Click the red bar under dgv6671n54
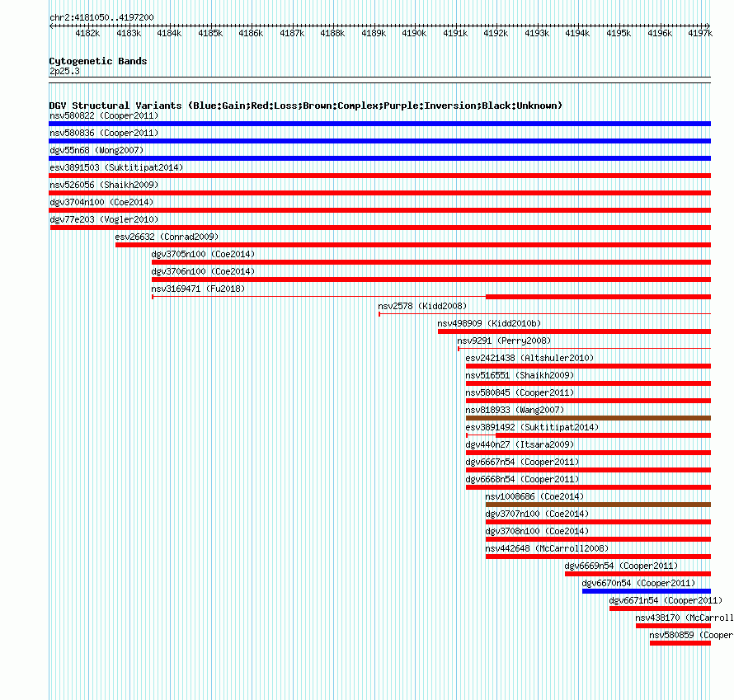 coord(660,608)
